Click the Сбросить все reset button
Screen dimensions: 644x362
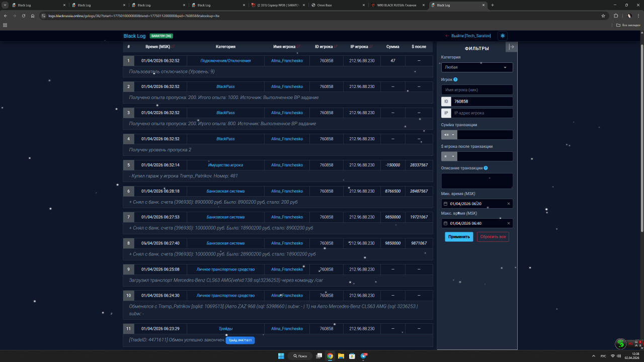click(x=493, y=237)
